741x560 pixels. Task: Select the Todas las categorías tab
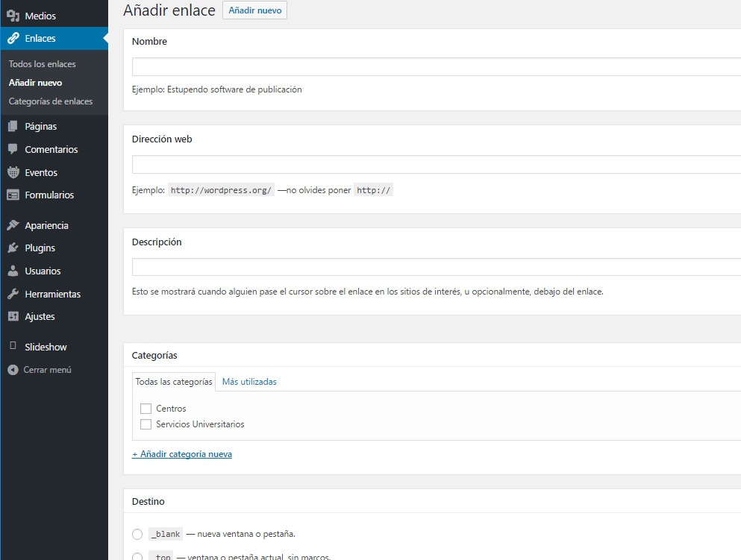click(174, 382)
